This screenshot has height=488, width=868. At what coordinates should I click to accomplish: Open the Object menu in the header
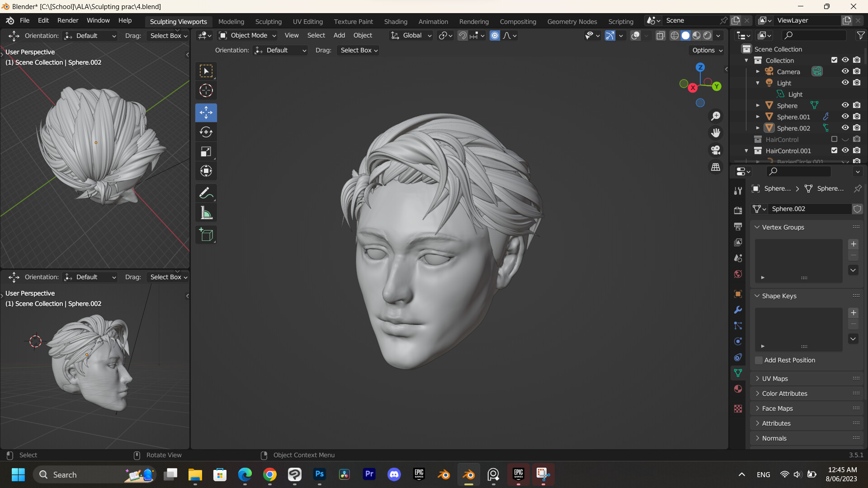(x=363, y=35)
